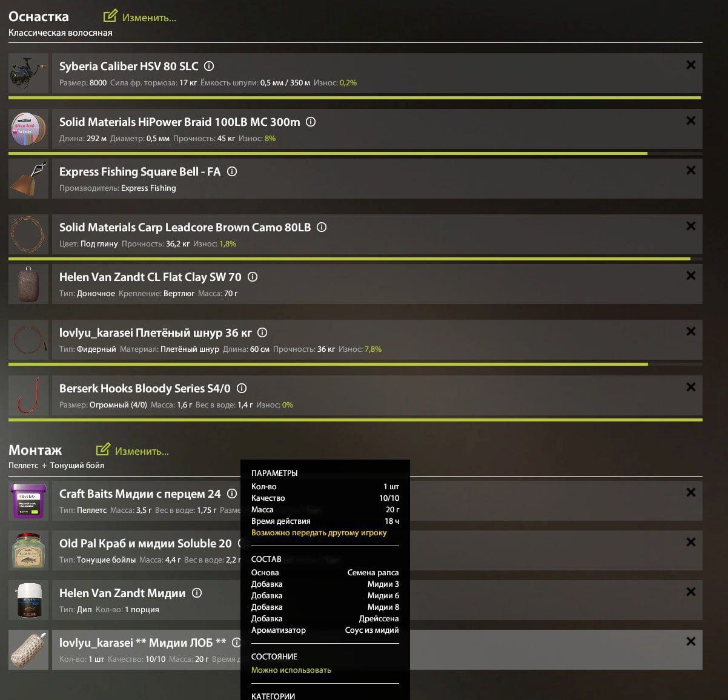The image size is (728, 700).
Task: Remove Express Fishing Square Bell with X
Action: click(690, 170)
